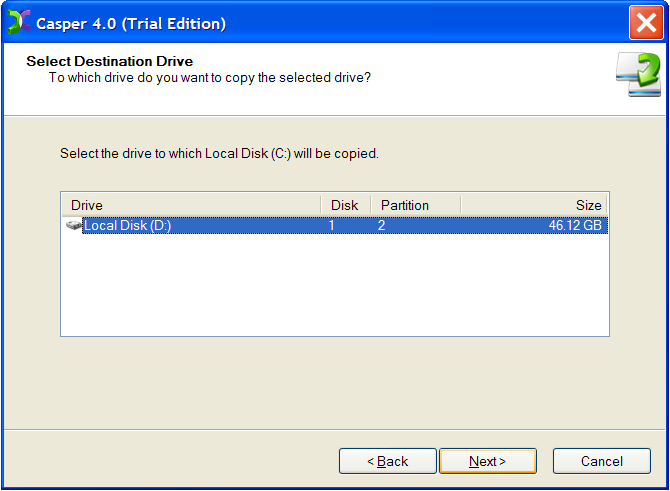Click the hard drive icon beside Local Disk (D:)

[73, 225]
